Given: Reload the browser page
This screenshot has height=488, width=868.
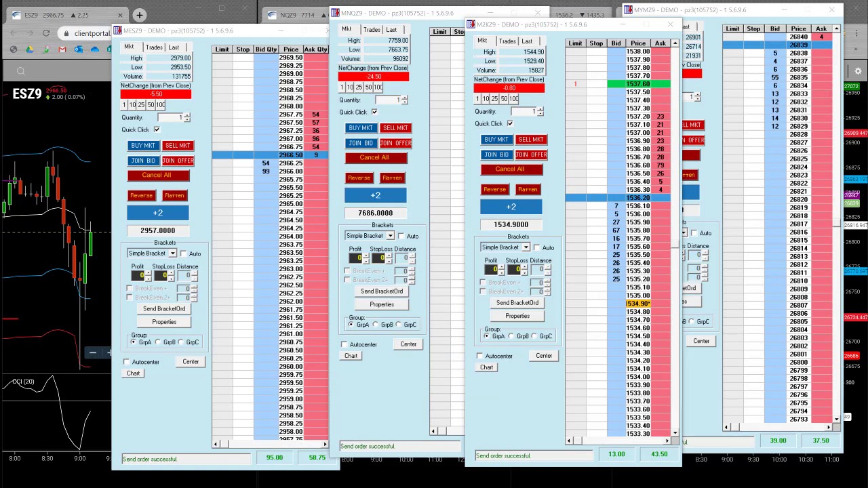Looking at the screenshot, I should tap(46, 33).
